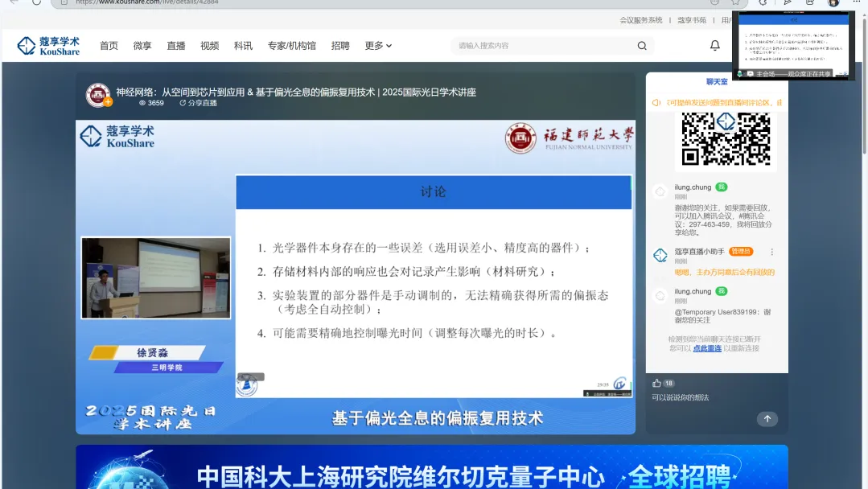This screenshot has height=489, width=868.
Task: Click the thumbs-up like icon
Action: [657, 383]
